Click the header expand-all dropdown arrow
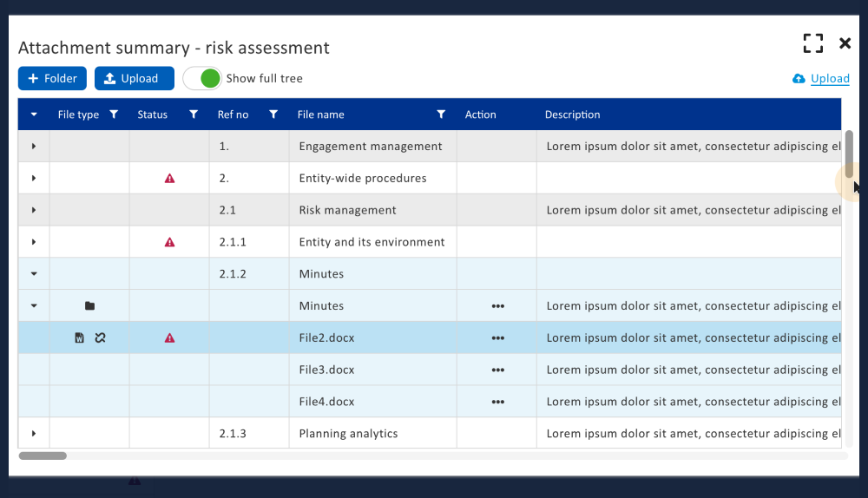This screenshot has width=868, height=498. [x=34, y=115]
